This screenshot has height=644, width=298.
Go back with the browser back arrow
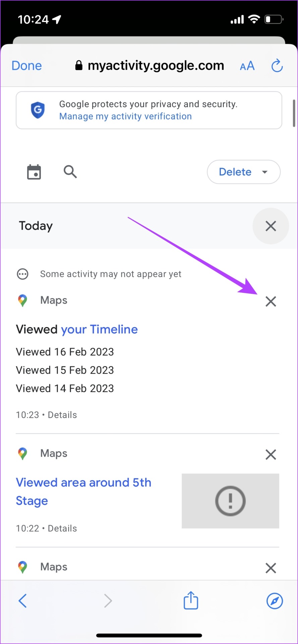22,601
